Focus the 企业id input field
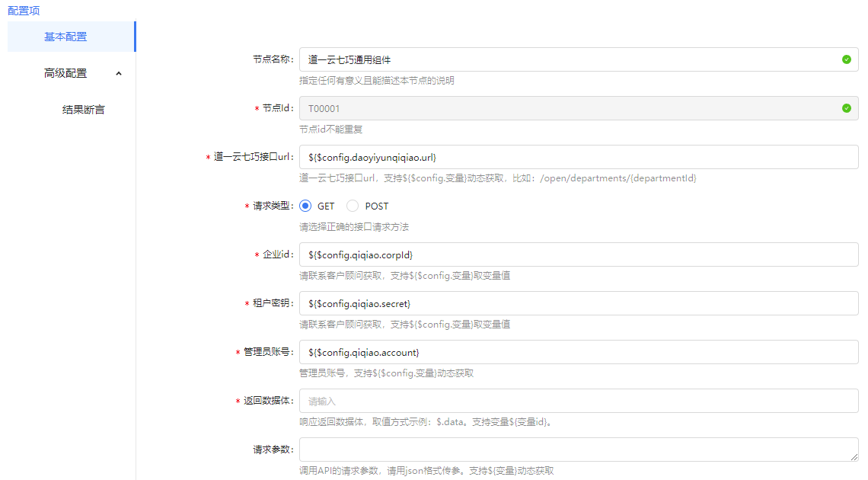Viewport: 868px width, 480px height. 579,254
